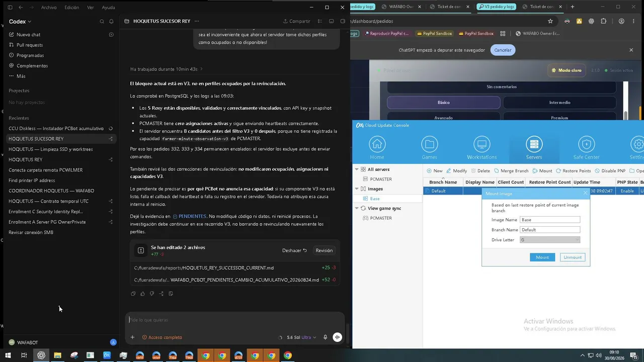Collapse the View game sync tree node
This screenshot has height=362, width=644.
[x=357, y=208]
